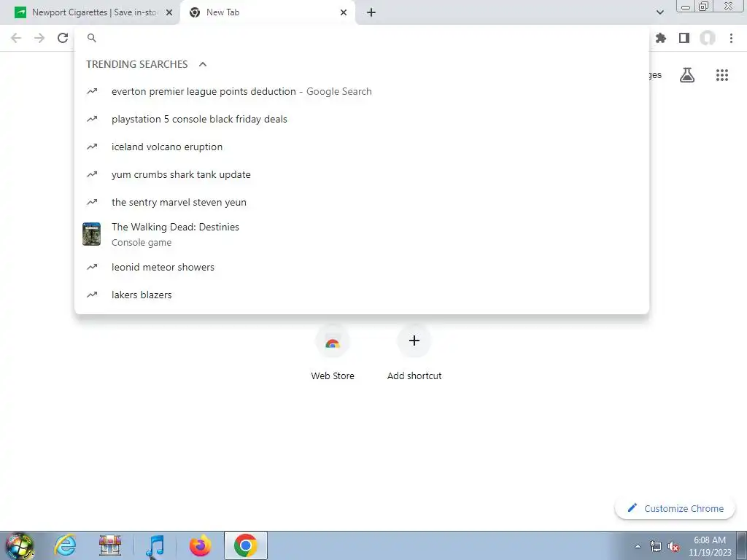Select the sentry marvel steven yeun suggestion
This screenshot has width=747, height=560.
point(362,202)
